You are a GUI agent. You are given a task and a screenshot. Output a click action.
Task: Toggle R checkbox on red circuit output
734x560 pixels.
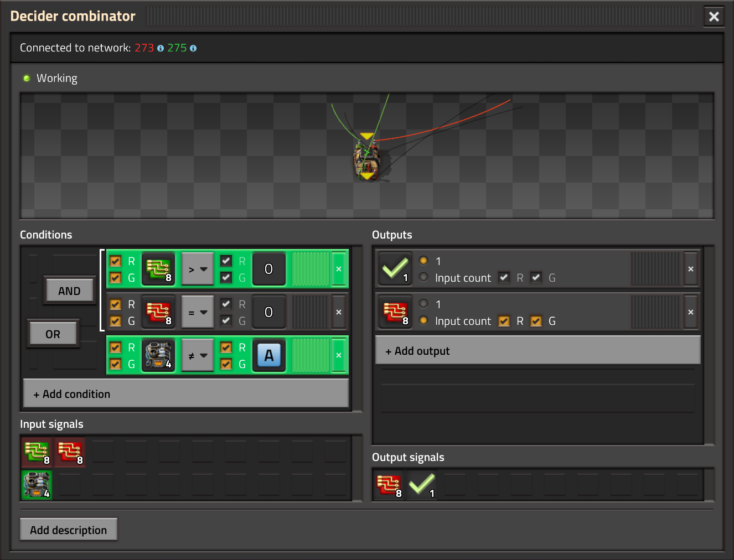click(504, 321)
